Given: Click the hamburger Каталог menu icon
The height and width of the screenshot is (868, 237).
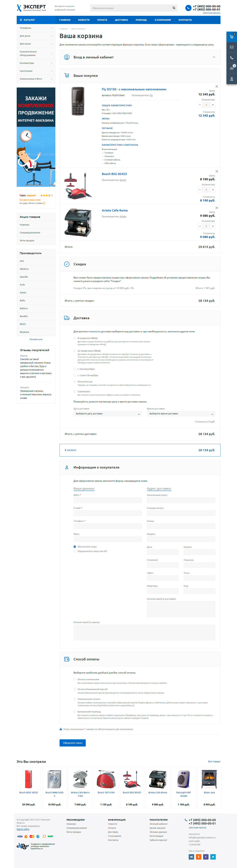Looking at the screenshot, I should click(21, 20).
